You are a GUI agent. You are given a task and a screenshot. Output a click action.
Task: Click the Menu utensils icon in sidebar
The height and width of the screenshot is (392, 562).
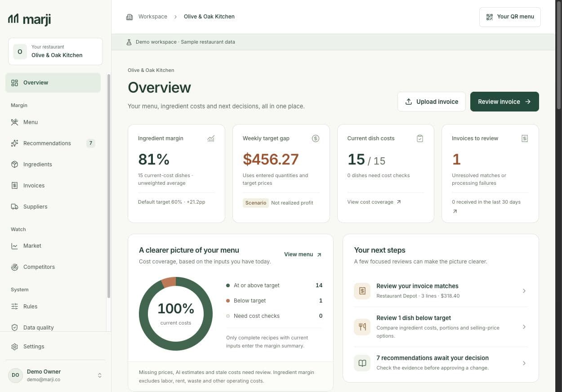click(15, 122)
